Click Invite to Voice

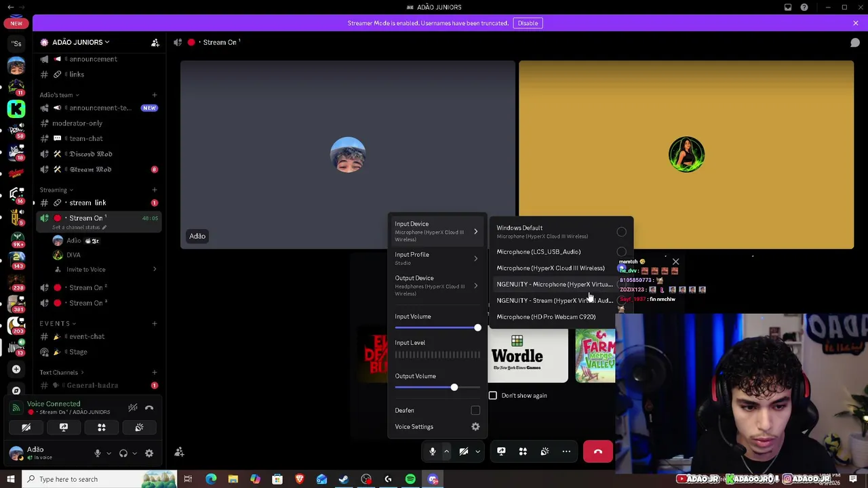pos(85,270)
